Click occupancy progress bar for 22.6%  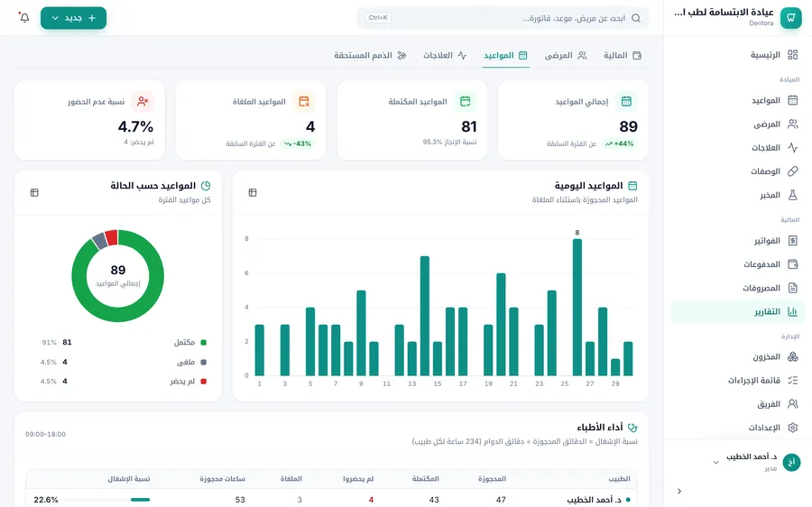[107, 500]
